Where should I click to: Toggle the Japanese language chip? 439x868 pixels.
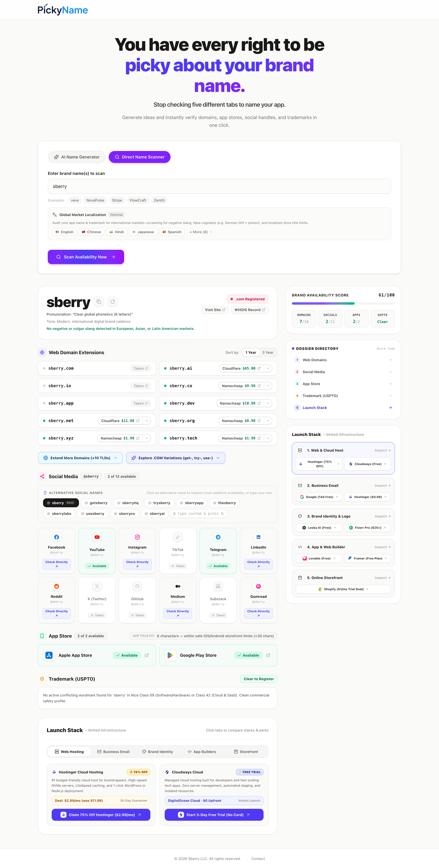[x=143, y=232]
